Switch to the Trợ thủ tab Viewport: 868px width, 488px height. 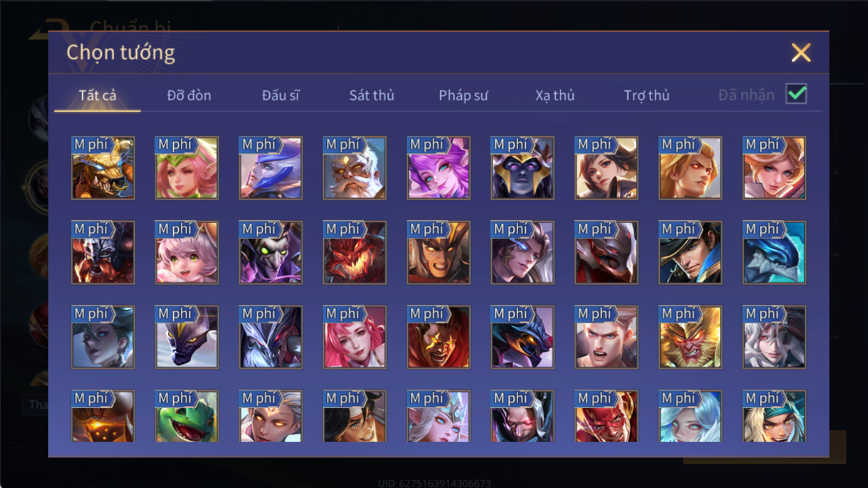[647, 95]
